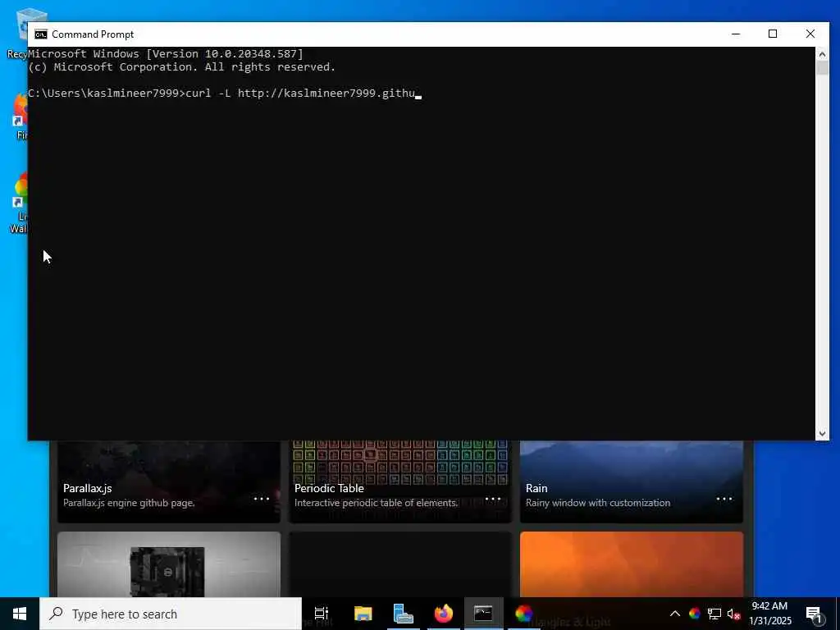The width and height of the screenshot is (840, 630).
Task: Click the Microsoft Windows version line
Action: click(166, 53)
